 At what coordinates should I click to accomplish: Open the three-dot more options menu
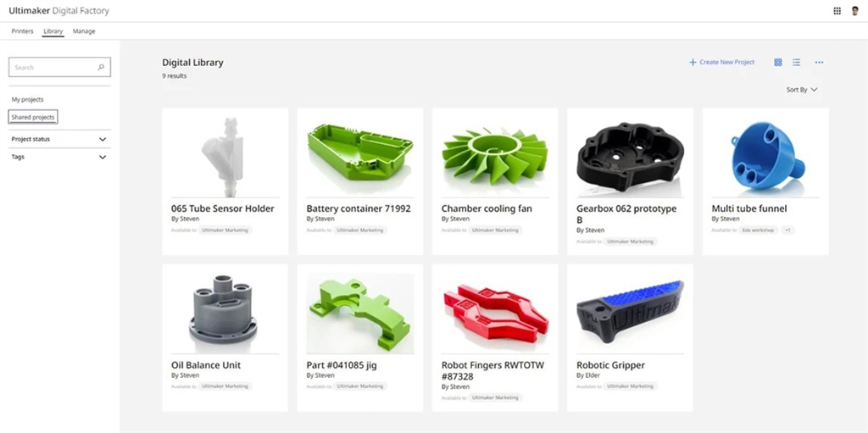pyautogui.click(x=820, y=63)
